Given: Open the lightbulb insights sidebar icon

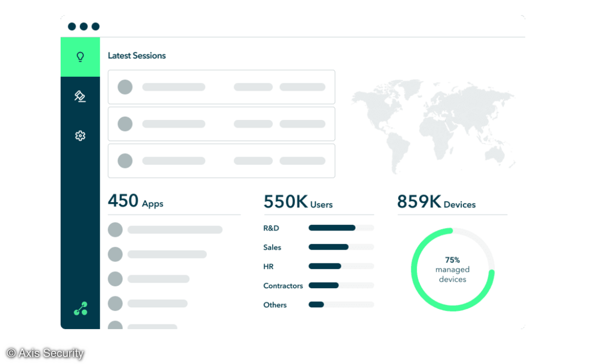Looking at the screenshot, I should 80,57.
